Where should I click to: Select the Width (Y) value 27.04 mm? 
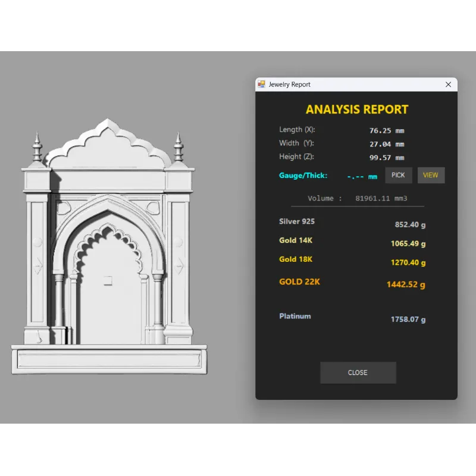(x=387, y=144)
